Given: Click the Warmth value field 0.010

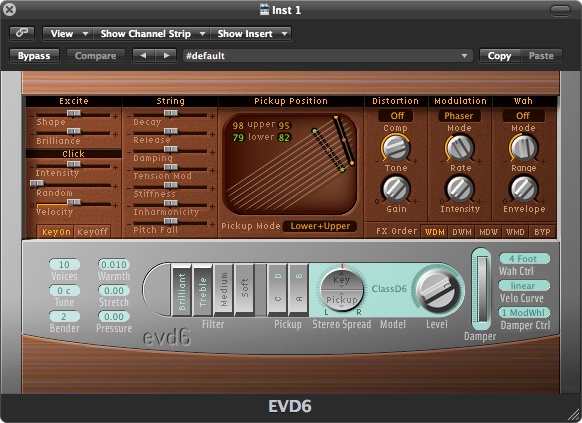Looking at the screenshot, I should click(x=114, y=265).
